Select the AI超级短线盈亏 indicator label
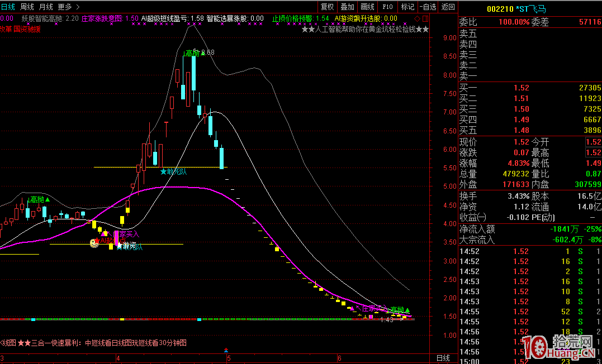 [x=172, y=18]
